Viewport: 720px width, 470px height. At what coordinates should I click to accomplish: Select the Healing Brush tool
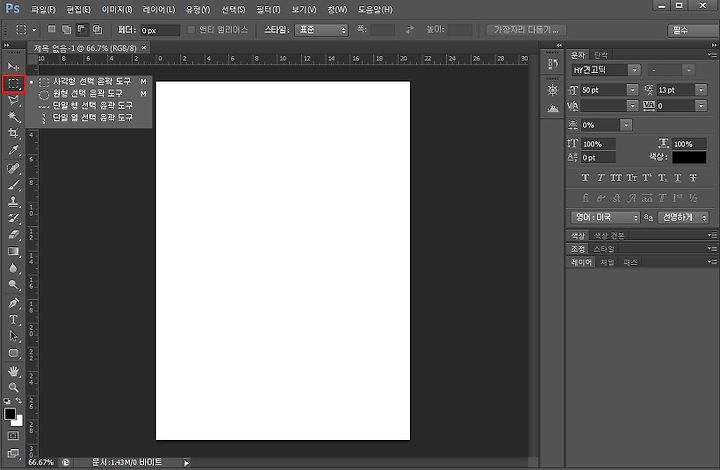click(13, 168)
